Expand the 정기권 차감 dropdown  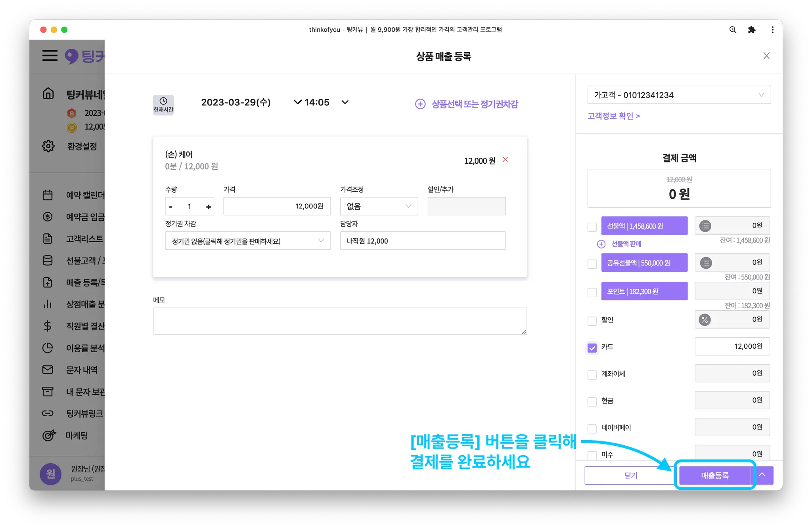pos(247,241)
